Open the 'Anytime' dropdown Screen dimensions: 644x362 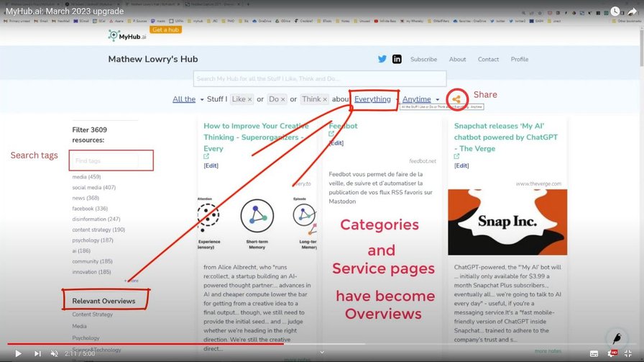coord(420,99)
